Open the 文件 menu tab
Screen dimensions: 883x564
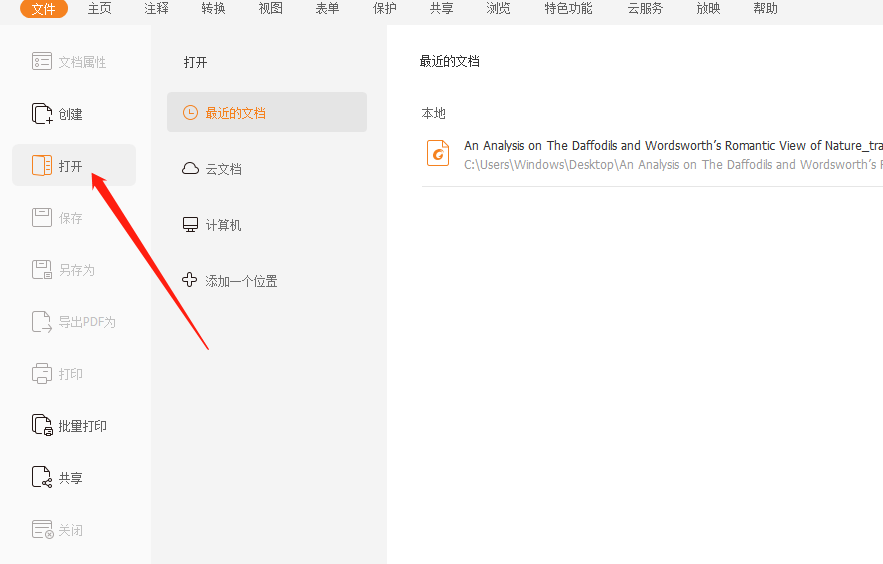[44, 9]
